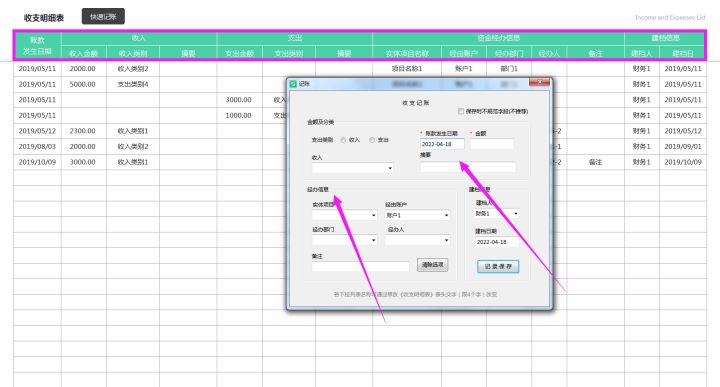Click the 摘要 text field in dialog
This screenshot has width=720, height=387.
(468, 168)
